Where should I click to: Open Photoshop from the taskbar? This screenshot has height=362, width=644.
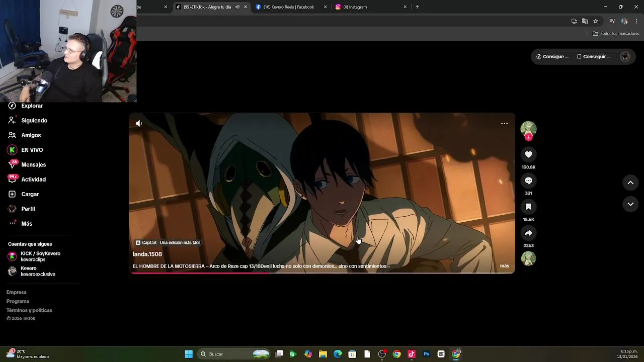[426, 354]
